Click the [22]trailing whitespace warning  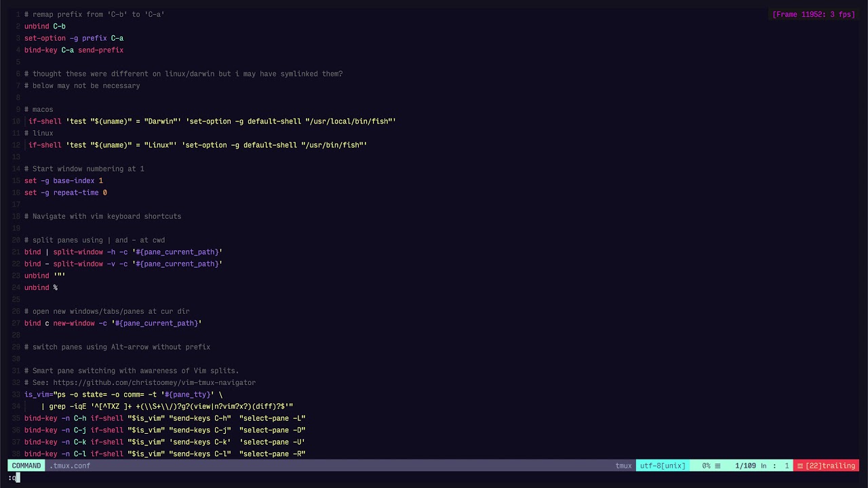tap(830, 466)
